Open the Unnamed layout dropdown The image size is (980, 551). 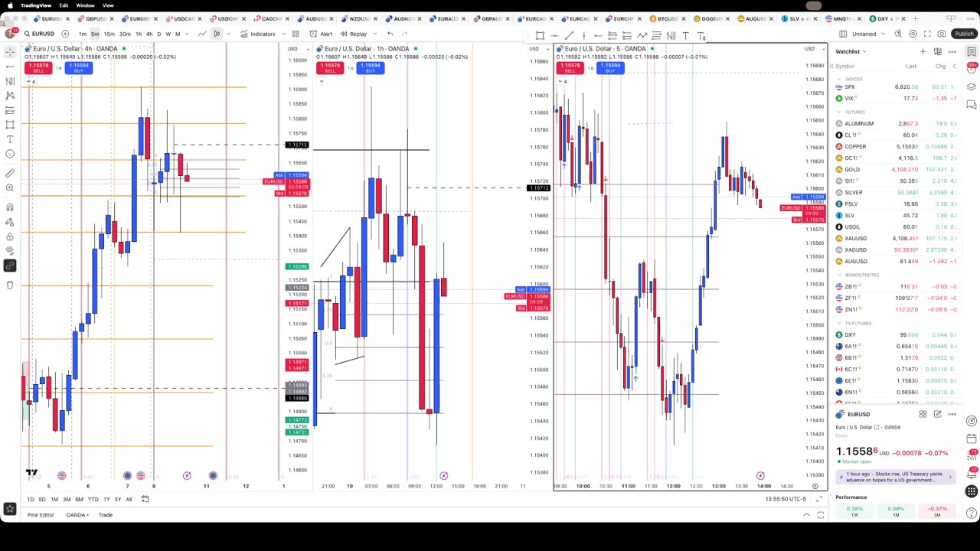tap(867, 34)
